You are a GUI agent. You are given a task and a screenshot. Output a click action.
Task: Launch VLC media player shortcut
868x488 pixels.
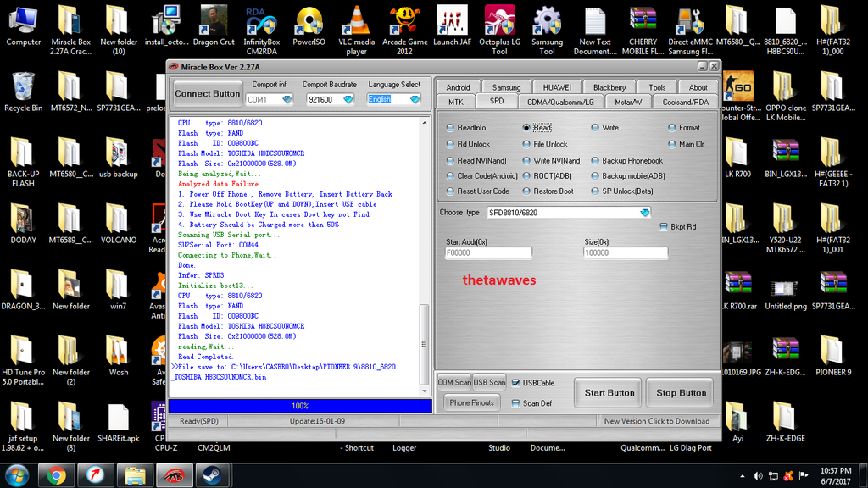357,30
